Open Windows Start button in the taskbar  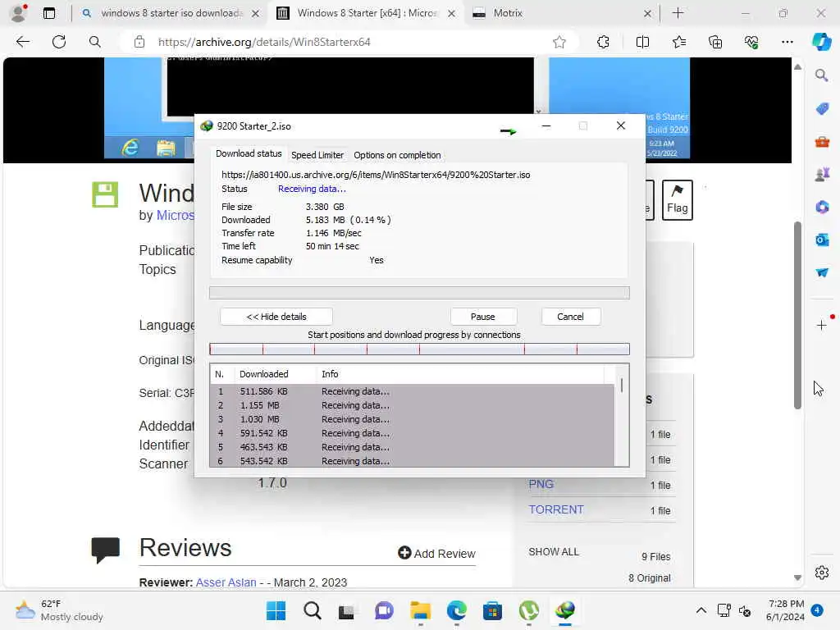coord(276,610)
